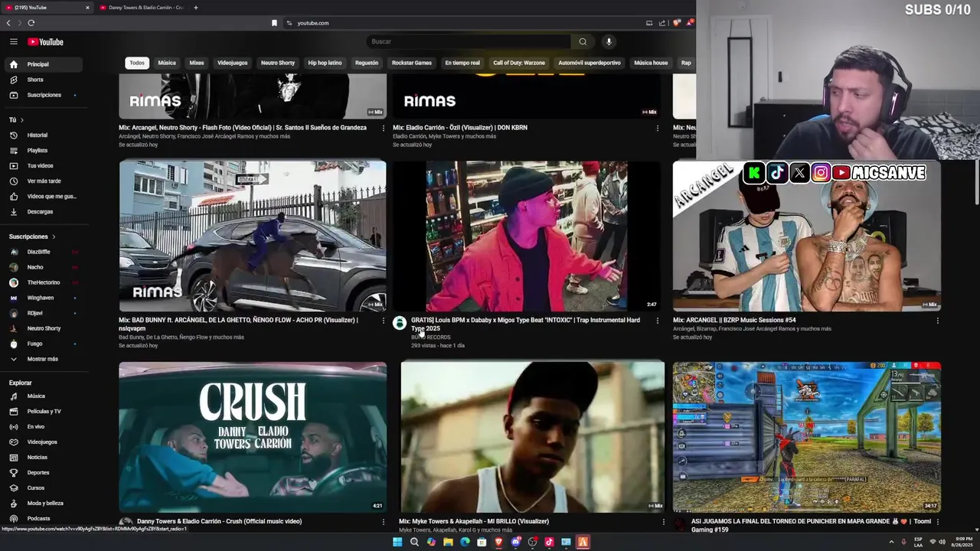Open File Explorer from taskbar
Screen dimensions: 980x551
448,542
